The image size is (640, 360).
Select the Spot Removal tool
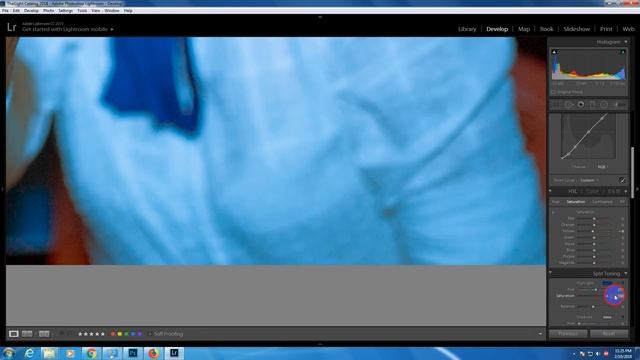coord(569,105)
